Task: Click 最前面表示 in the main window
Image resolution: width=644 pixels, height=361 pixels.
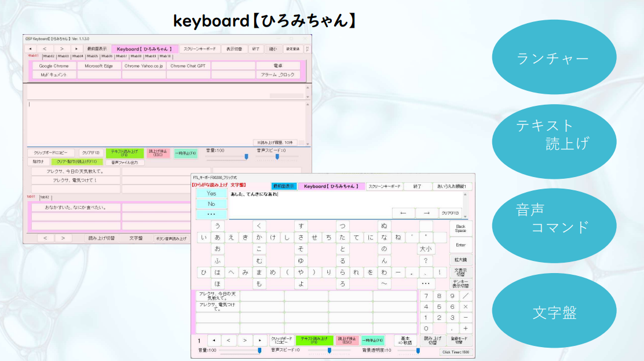Action: pyautogui.click(x=97, y=49)
